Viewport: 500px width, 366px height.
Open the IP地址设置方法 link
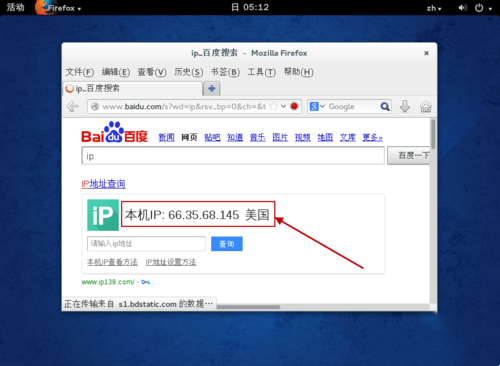171,262
